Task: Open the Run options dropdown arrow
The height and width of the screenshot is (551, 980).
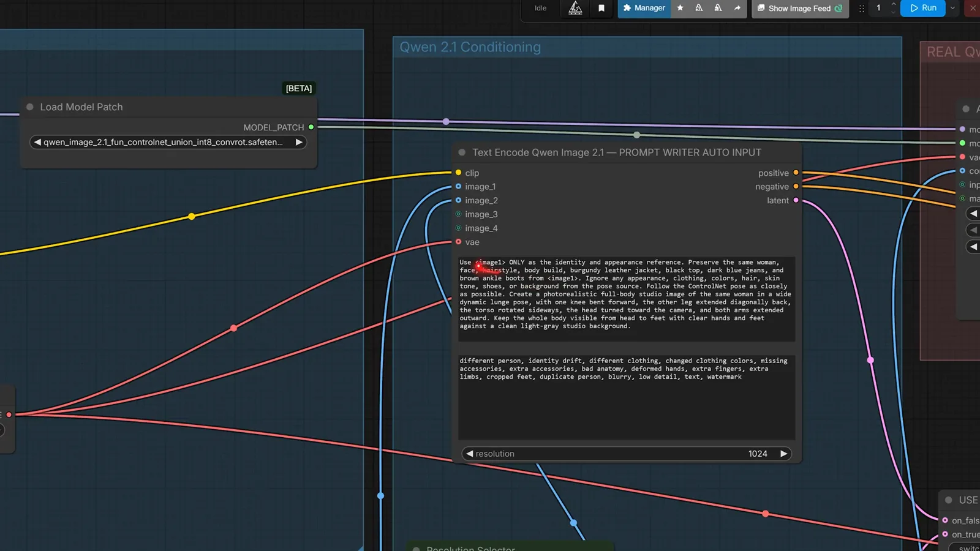Action: (x=952, y=8)
